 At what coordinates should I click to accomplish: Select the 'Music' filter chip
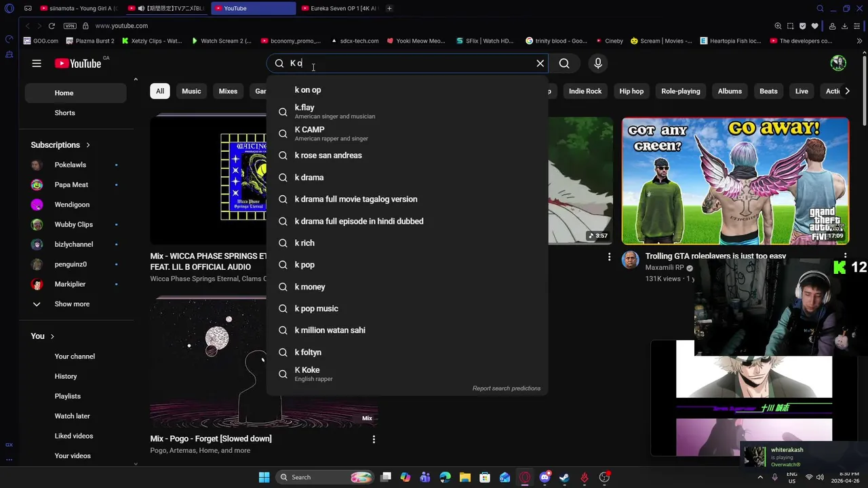(x=191, y=91)
